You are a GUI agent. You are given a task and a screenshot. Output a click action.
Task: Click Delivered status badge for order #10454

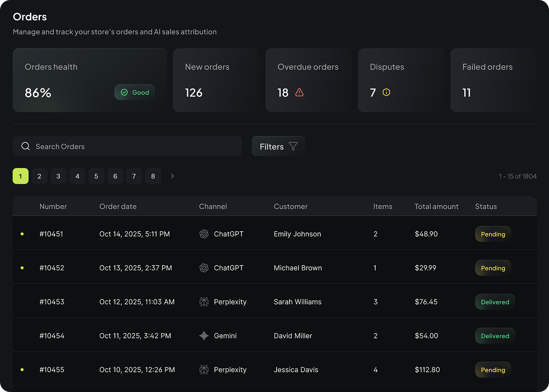[x=495, y=336]
